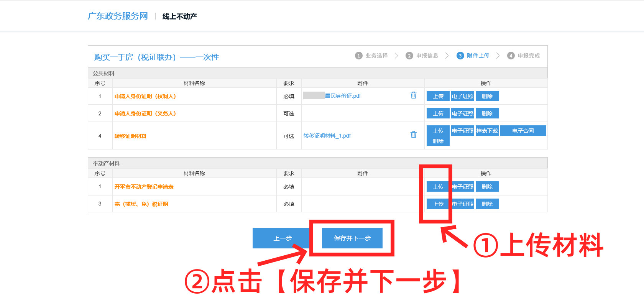Click 删除 button in 转移证明材料 row
The image size is (644, 299).
click(x=438, y=141)
